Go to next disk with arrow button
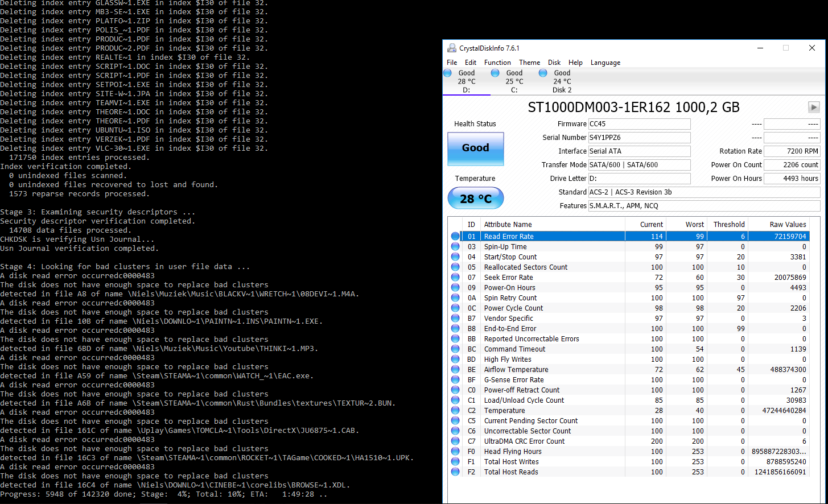 coord(814,107)
